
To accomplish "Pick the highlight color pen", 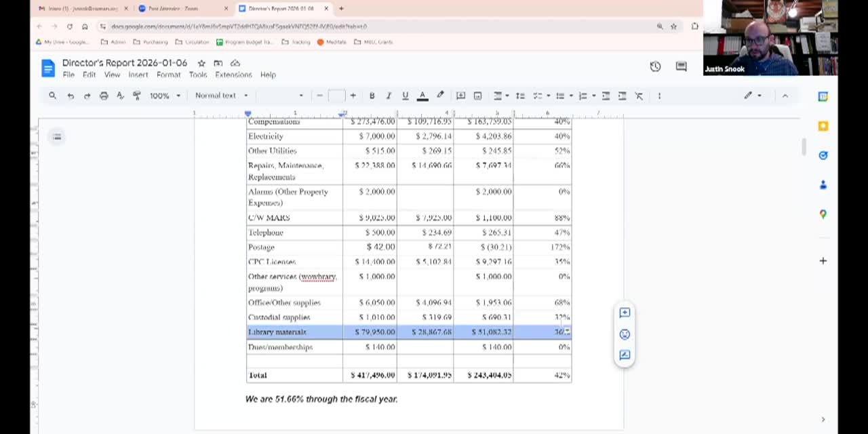I will point(440,96).
